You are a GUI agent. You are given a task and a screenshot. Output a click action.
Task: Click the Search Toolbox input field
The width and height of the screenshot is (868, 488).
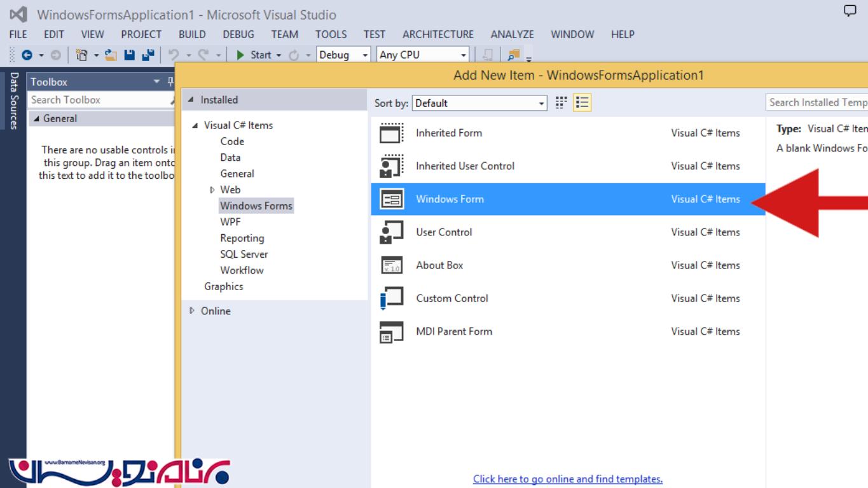[x=95, y=100]
